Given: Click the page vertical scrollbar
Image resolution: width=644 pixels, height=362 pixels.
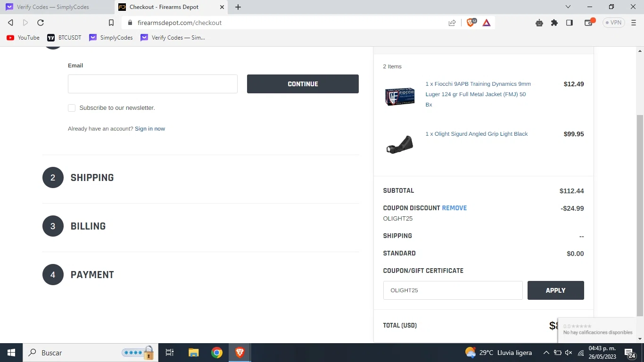Looking at the screenshot, I should coord(640,215).
